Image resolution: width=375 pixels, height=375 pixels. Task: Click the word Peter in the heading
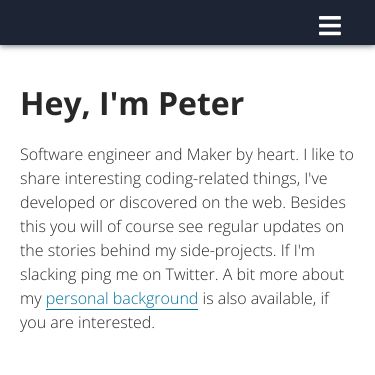201,104
